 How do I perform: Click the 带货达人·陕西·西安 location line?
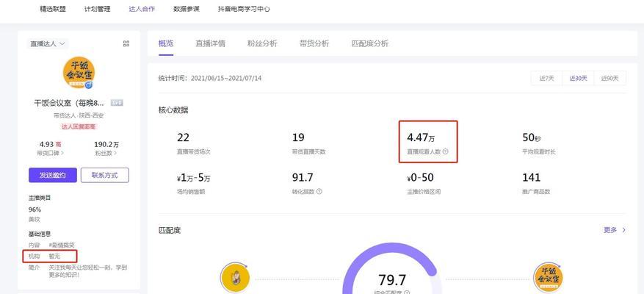79,115
